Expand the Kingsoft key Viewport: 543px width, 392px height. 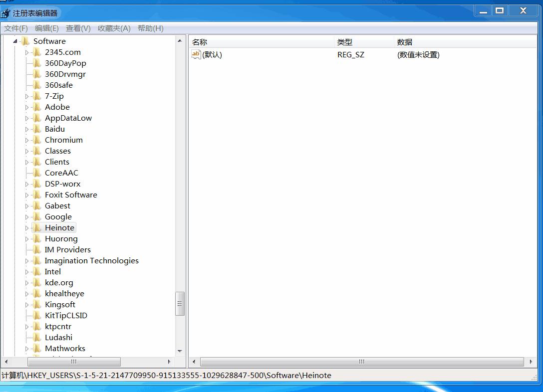(26, 305)
